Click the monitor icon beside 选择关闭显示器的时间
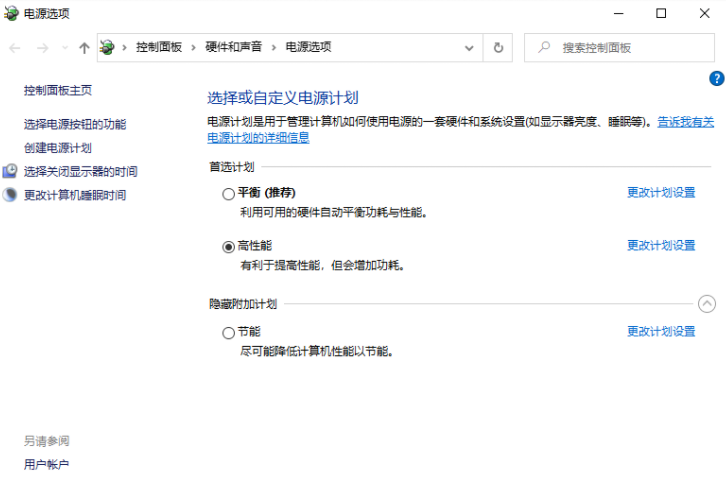The image size is (726, 483). coord(10,171)
